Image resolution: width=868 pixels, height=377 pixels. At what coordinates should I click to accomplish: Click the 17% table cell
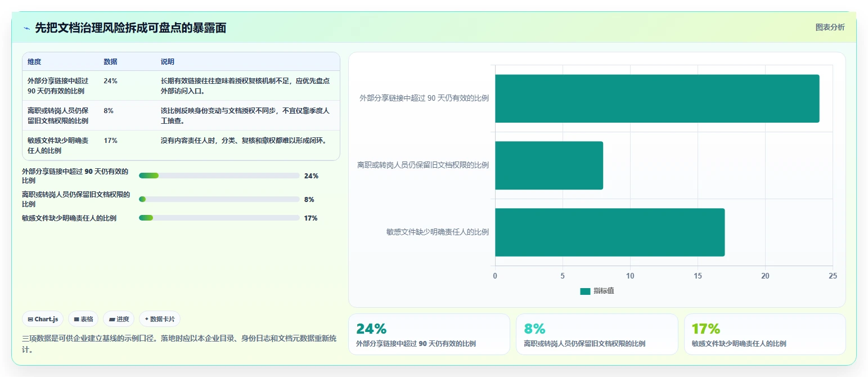click(110, 141)
